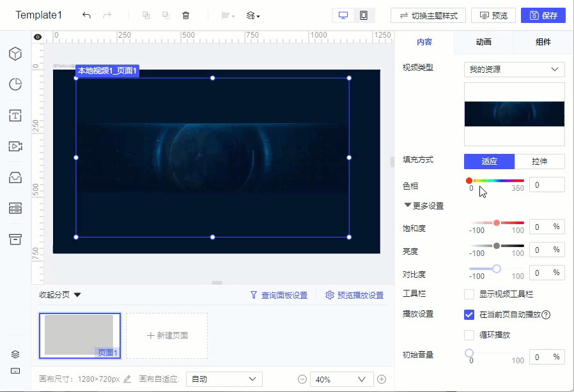This screenshot has width=574, height=392.
Task: Select the text component icon in sidebar
Action: (x=15, y=116)
